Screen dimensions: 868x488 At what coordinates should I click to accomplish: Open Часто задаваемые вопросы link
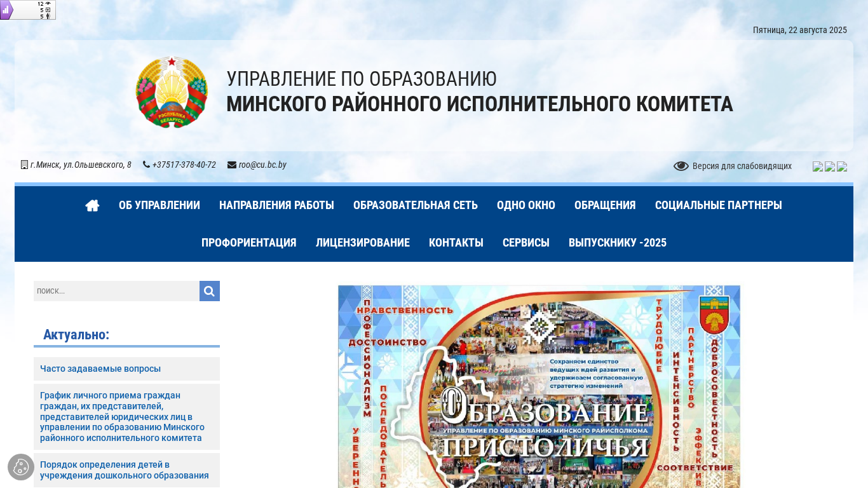(x=100, y=369)
